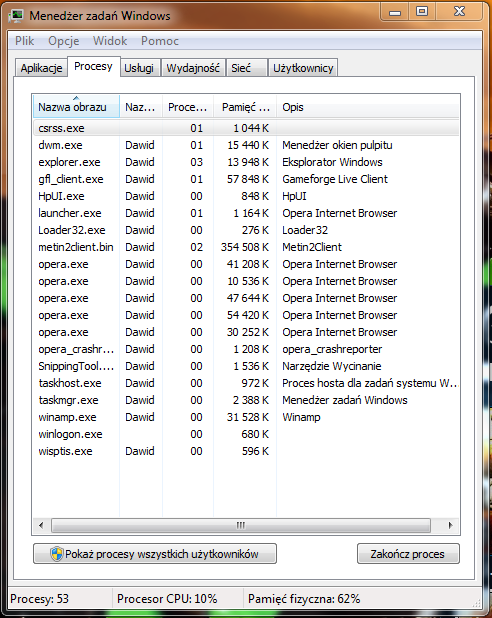Select opera.exe using 41 208 K memory

click(x=246, y=264)
